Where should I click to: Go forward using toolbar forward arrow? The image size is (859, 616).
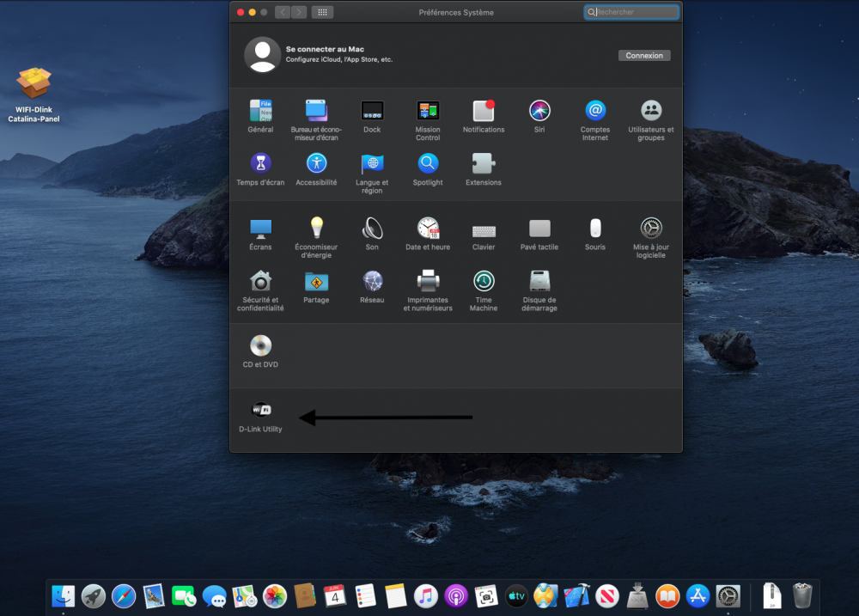[299, 12]
